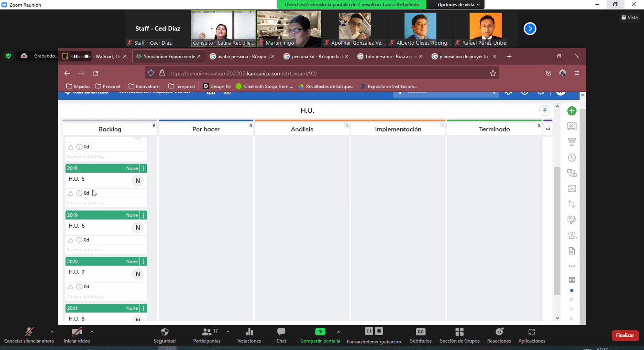This screenshot has height=350, width=644.
Task: Click the blue zoom level slider dot
Action: pos(572,291)
